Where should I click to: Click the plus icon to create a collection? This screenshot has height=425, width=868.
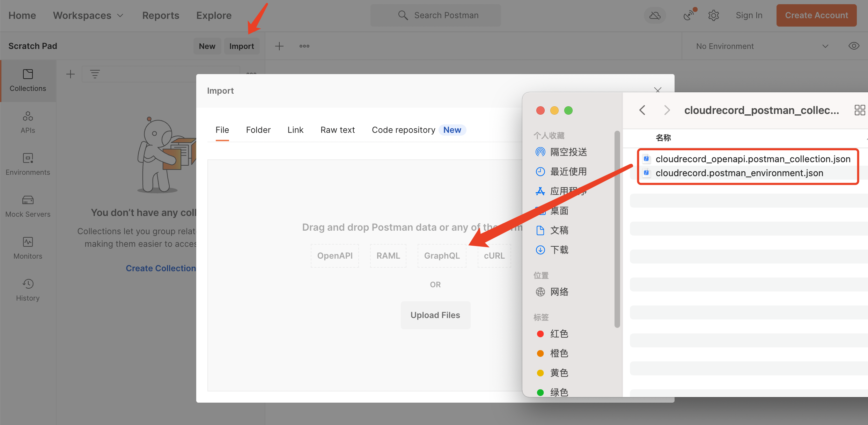click(71, 74)
